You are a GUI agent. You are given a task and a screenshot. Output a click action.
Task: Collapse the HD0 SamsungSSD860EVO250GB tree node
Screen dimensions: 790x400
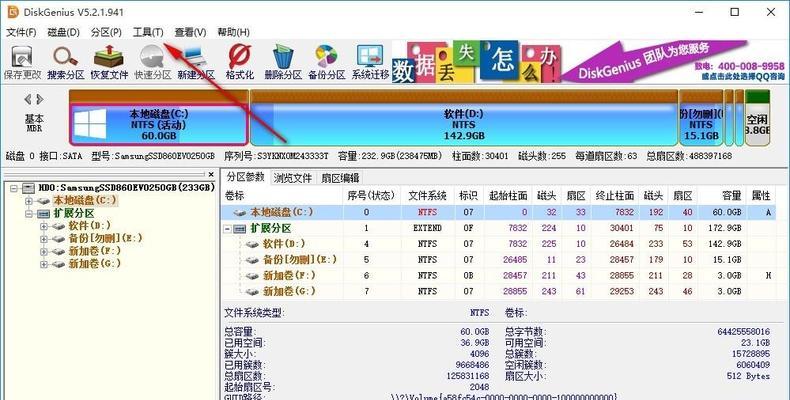[14, 188]
